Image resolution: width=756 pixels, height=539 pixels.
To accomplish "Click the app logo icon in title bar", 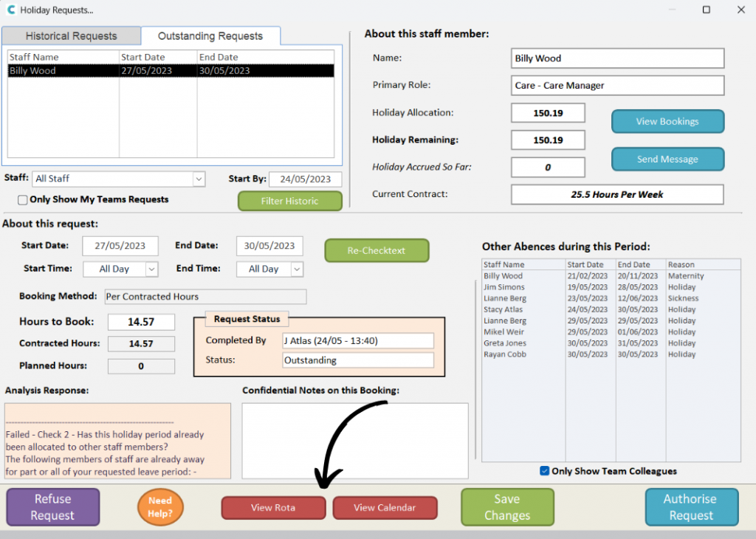I will pos(10,10).
